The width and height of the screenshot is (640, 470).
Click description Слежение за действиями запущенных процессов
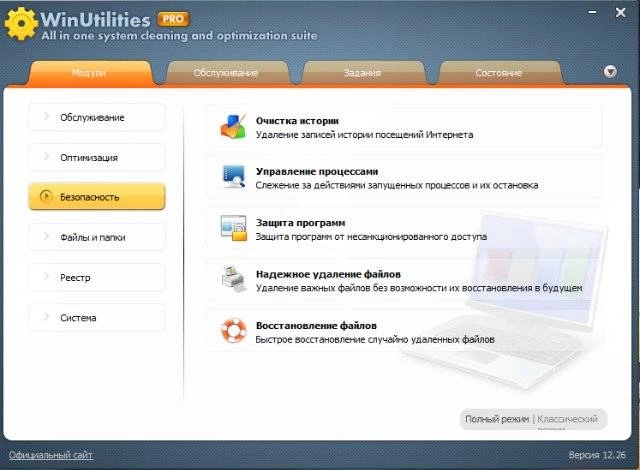tap(397, 185)
